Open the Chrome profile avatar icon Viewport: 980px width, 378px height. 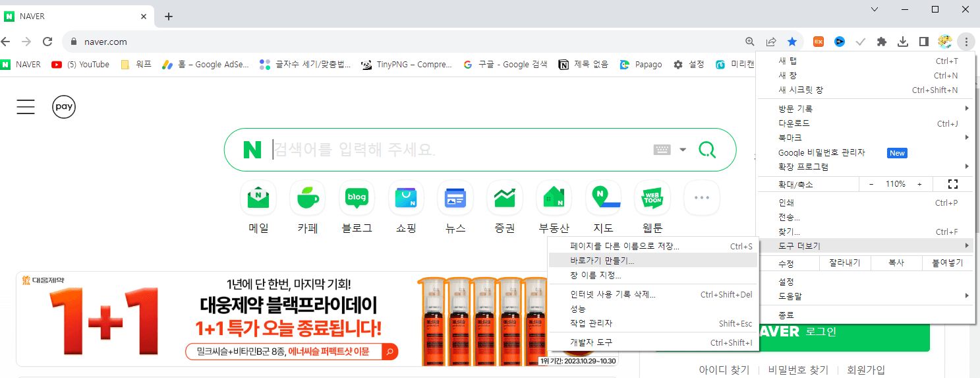pyautogui.click(x=945, y=42)
